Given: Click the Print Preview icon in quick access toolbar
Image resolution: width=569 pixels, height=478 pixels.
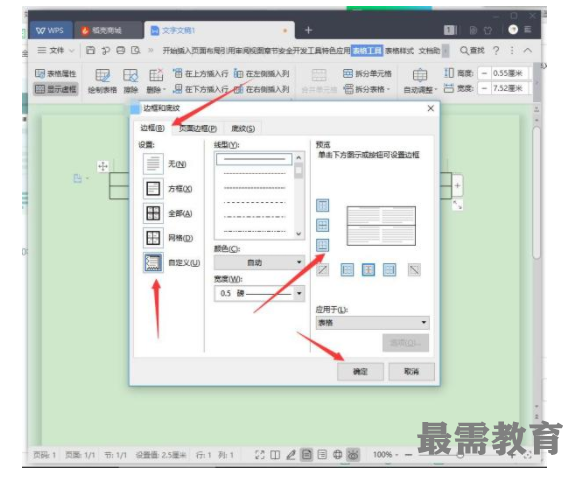Looking at the screenshot, I should (135, 50).
